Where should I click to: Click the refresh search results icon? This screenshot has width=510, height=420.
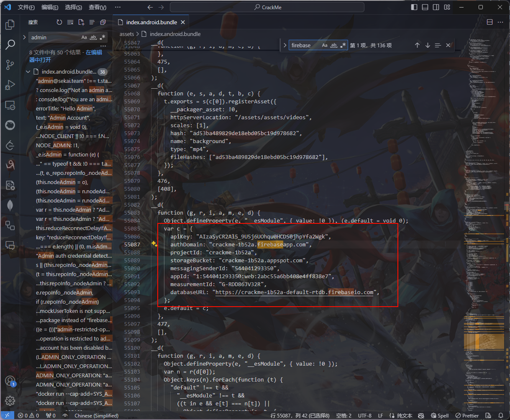[x=59, y=22]
